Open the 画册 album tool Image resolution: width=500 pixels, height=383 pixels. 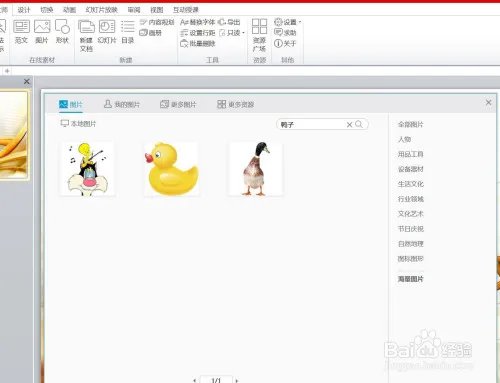coord(151,33)
